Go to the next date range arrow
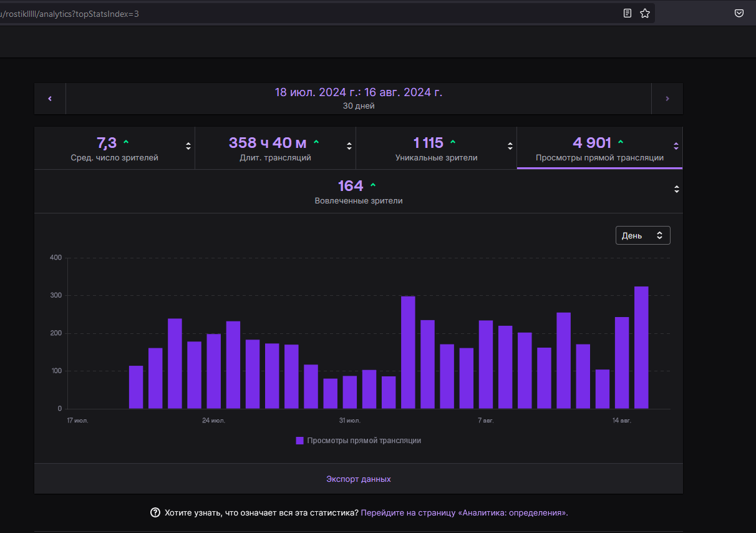The height and width of the screenshot is (533, 756). [x=667, y=99]
